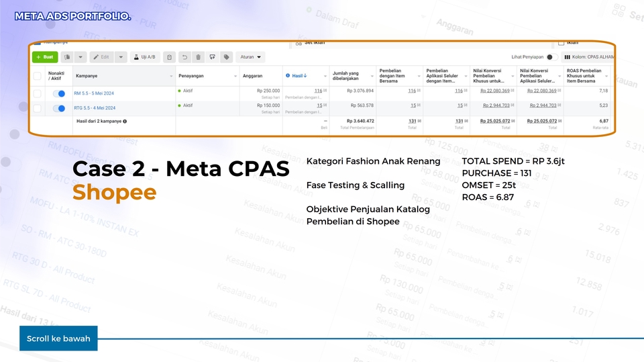Tick the select-all campaigns header checkbox

[37, 76]
